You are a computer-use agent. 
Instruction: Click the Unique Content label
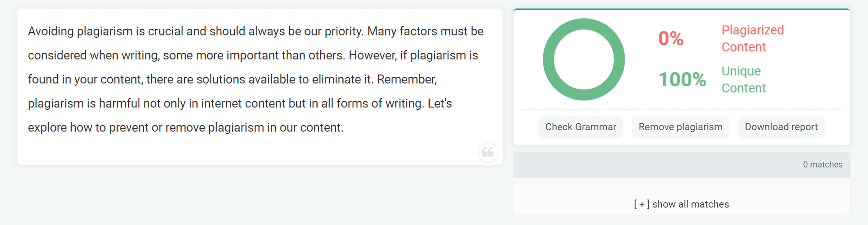coord(744,80)
